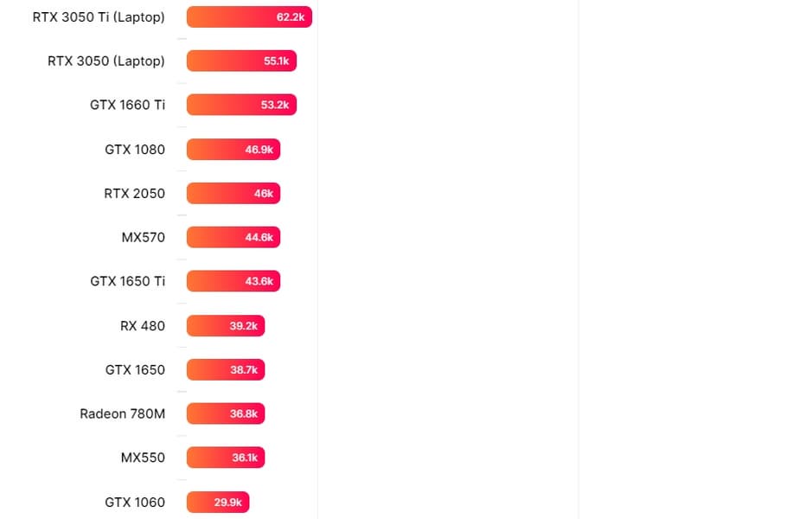Select the GTX 1660 Ti label
812x519 pixels.
(x=127, y=105)
